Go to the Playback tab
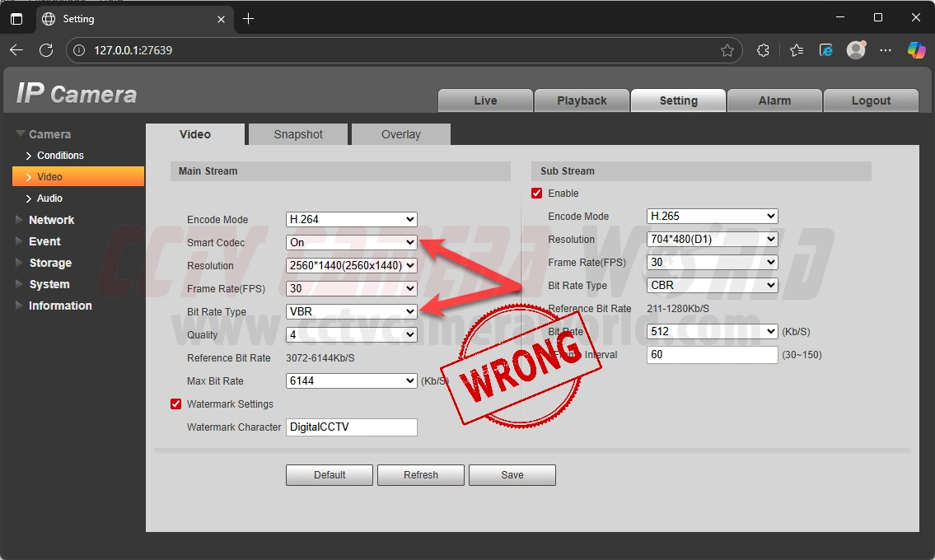 [582, 100]
